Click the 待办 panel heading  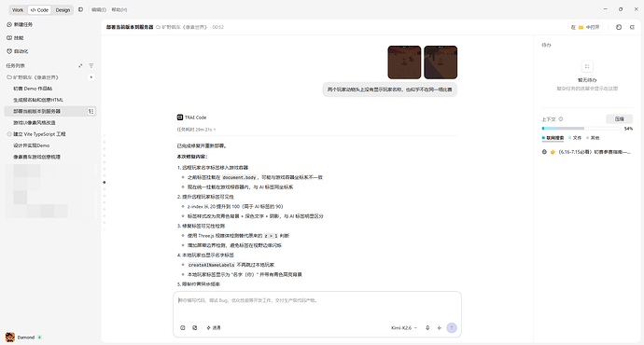546,45
